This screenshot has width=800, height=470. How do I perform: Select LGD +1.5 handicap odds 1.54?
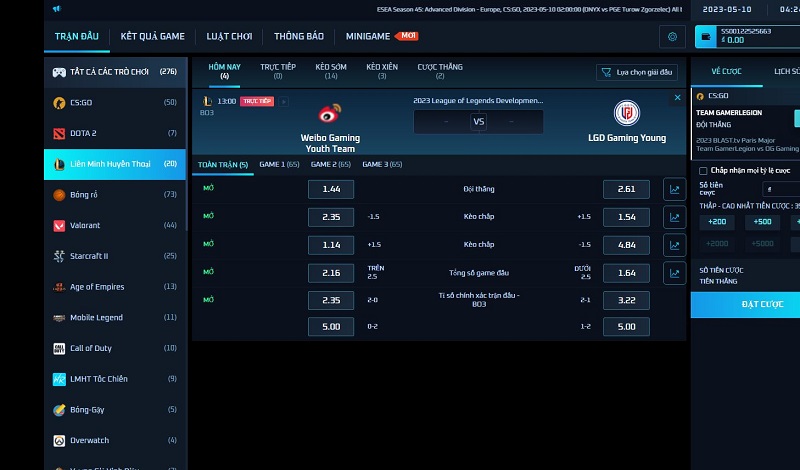click(x=627, y=217)
